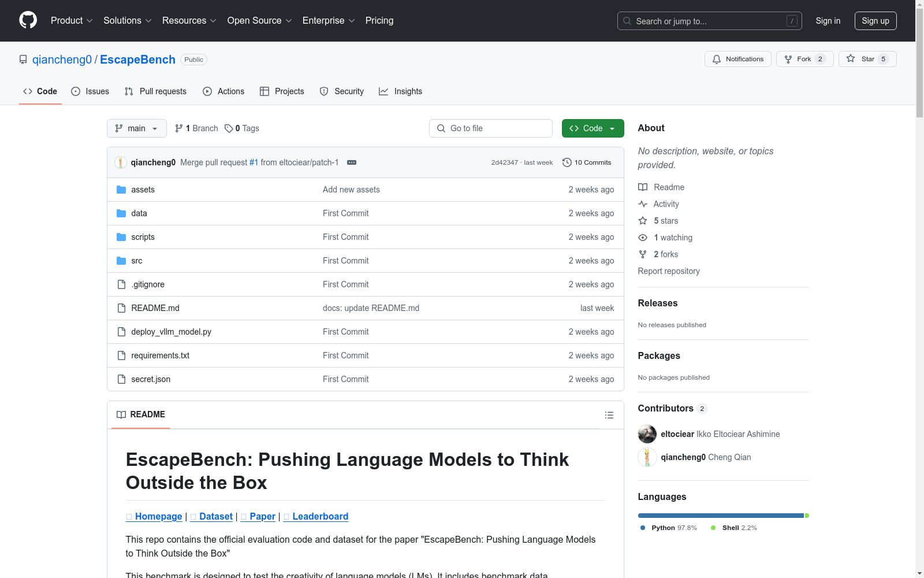View the 1 Branch link
The image size is (924, 578).
[x=196, y=128]
